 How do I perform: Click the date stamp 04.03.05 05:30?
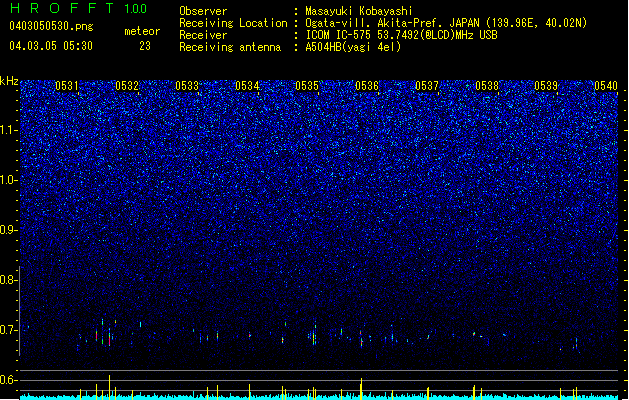(51, 46)
